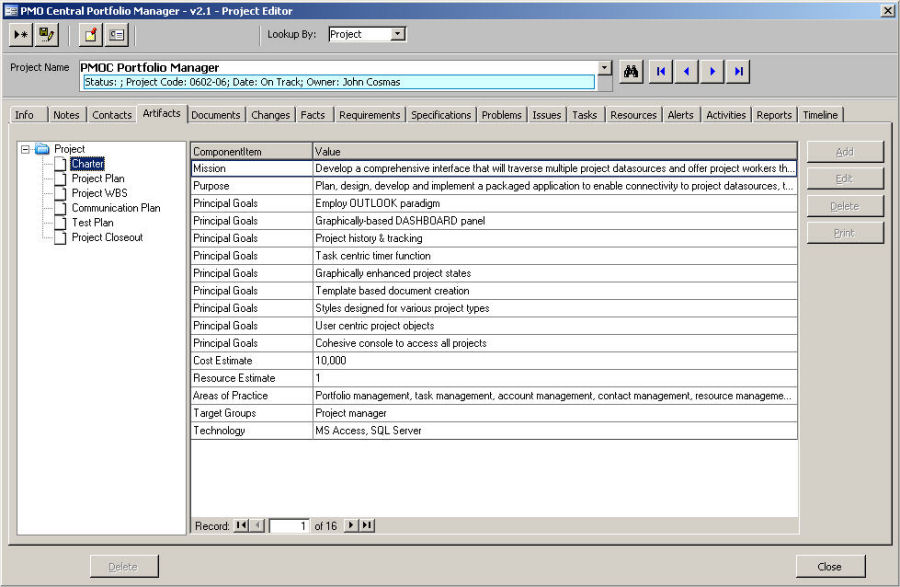The height and width of the screenshot is (587, 900).
Task: Click the new note toolbar icon
Action: click(91, 35)
